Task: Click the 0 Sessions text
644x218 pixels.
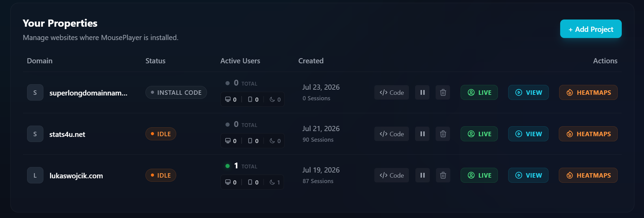Action: [x=317, y=98]
